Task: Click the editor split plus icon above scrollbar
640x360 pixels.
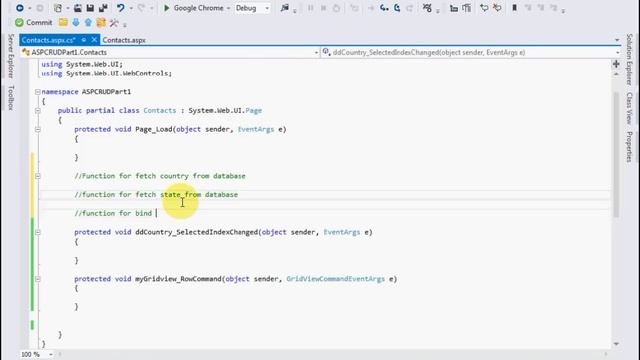Action: tap(616, 64)
